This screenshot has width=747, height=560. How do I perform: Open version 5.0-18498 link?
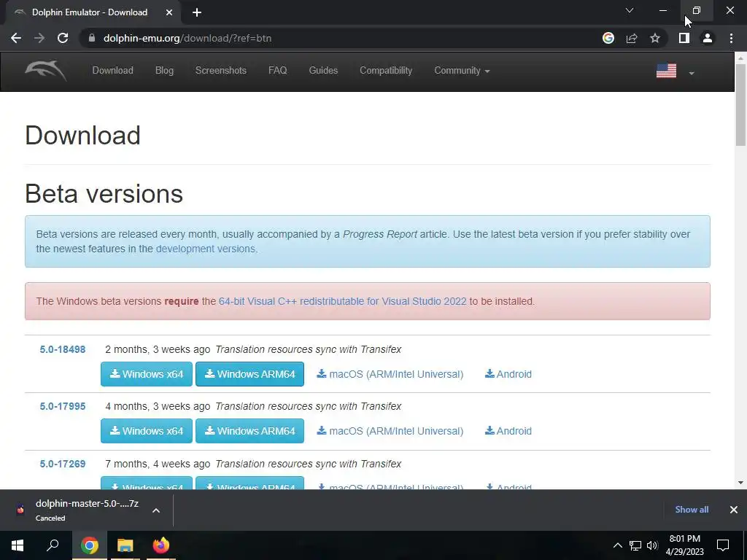click(x=63, y=349)
